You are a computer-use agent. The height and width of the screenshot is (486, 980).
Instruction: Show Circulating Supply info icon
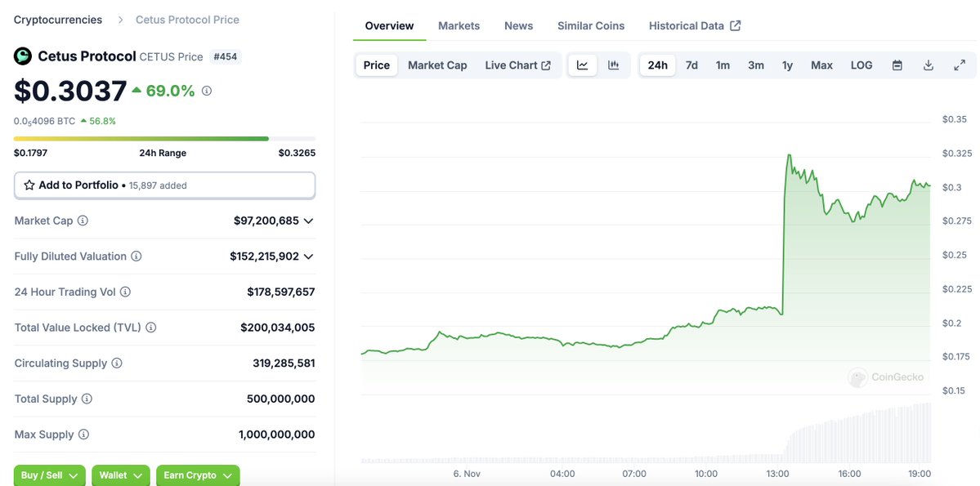(x=117, y=363)
